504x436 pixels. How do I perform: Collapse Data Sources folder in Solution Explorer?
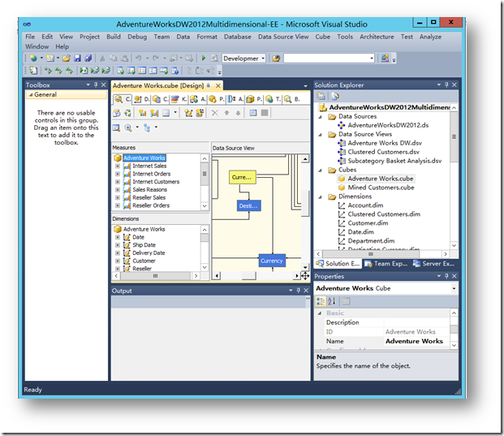coord(320,117)
